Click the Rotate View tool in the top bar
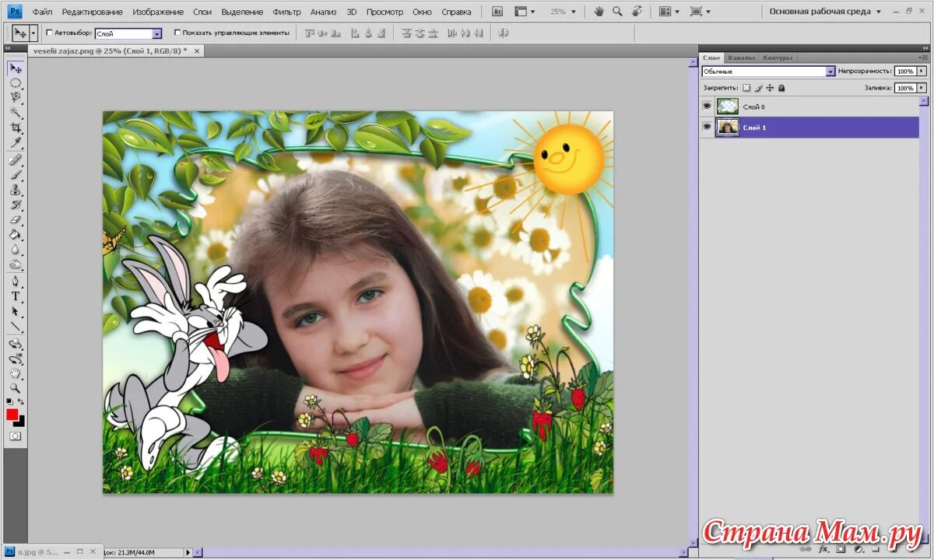This screenshot has width=934, height=560. tap(637, 12)
